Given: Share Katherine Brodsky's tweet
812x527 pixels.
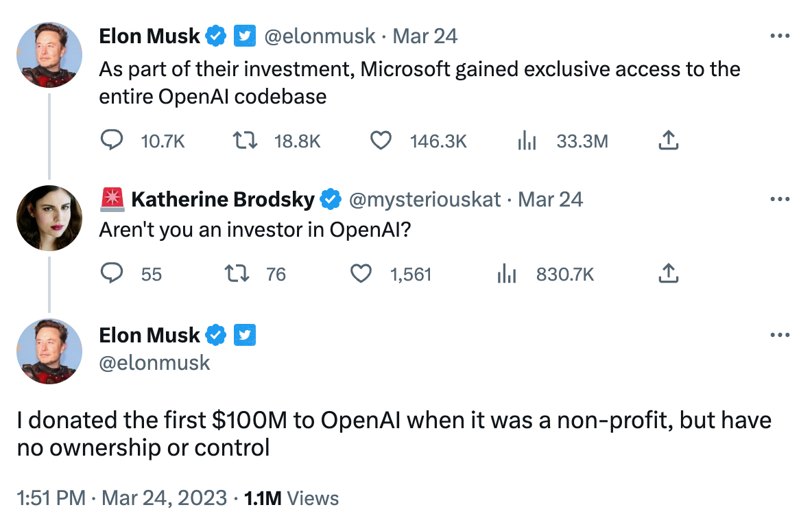Looking at the screenshot, I should [668, 274].
